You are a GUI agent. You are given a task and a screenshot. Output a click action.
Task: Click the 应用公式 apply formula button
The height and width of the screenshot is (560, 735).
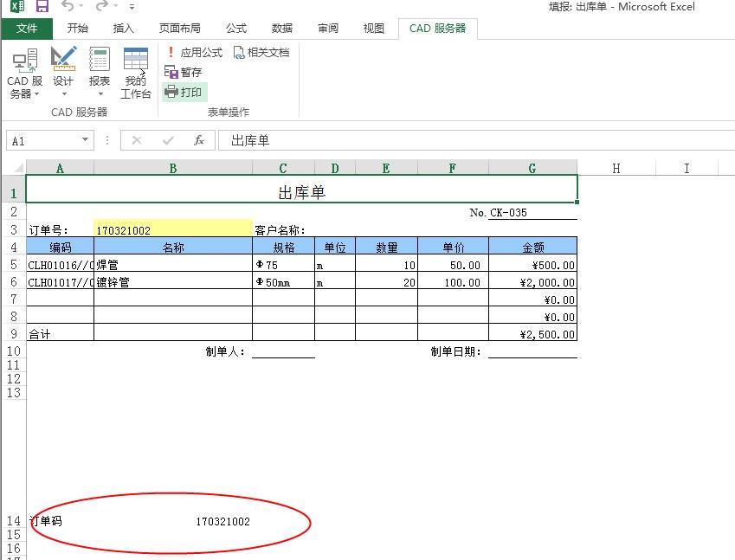[193, 53]
